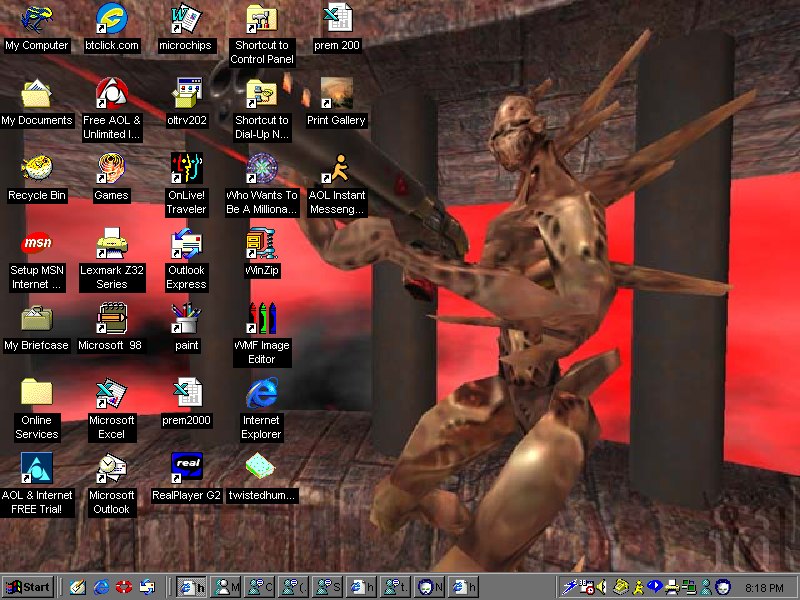800x600 pixels.
Task: Select the My Briefcase icon
Action: click(37, 320)
